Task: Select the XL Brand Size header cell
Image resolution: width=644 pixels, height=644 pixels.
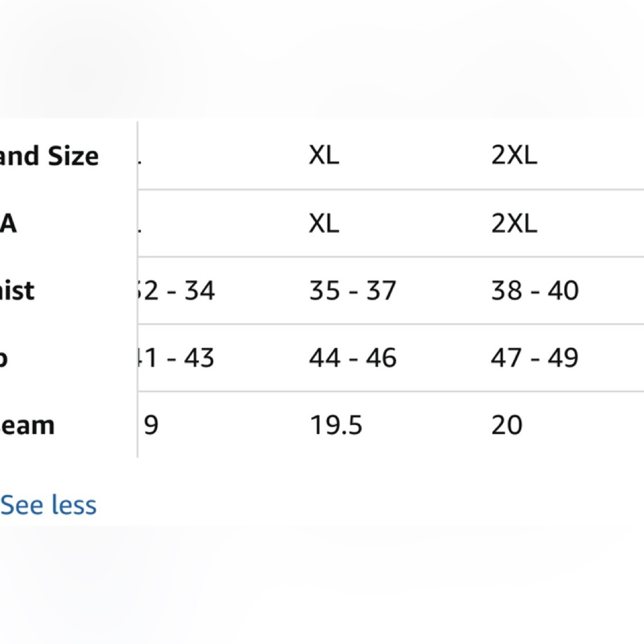Action: tap(324, 155)
